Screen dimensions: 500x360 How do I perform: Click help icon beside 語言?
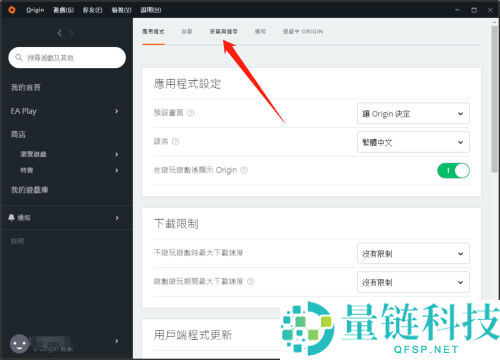point(176,142)
